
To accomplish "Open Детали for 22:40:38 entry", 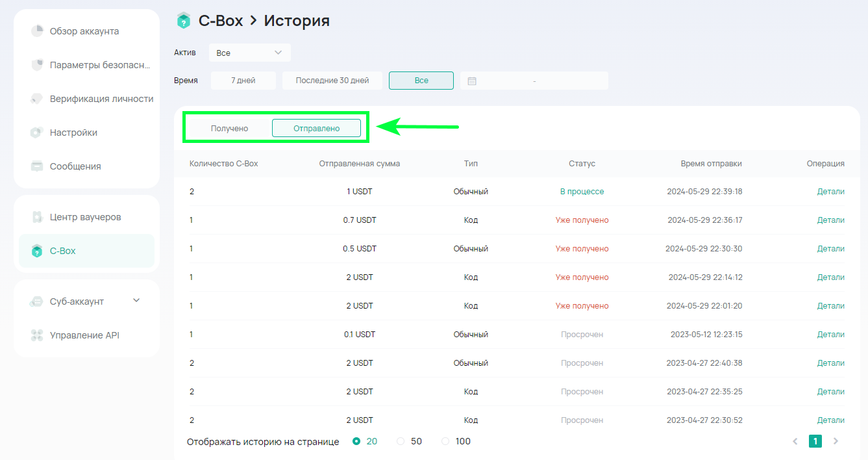I will point(830,363).
